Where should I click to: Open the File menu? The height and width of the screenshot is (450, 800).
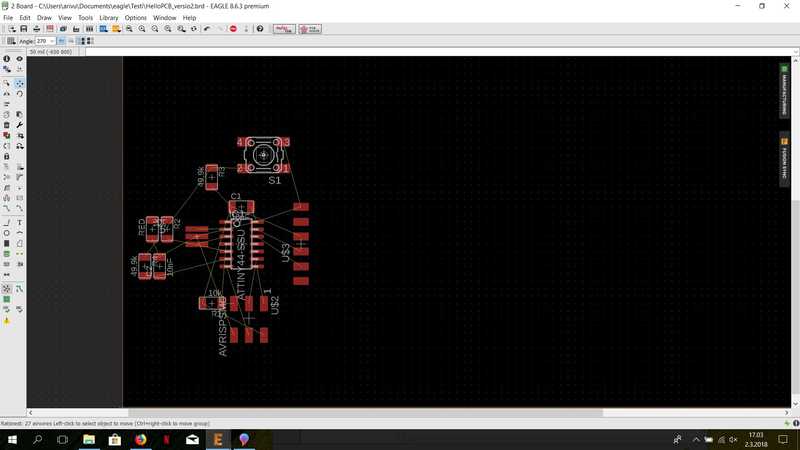8,18
